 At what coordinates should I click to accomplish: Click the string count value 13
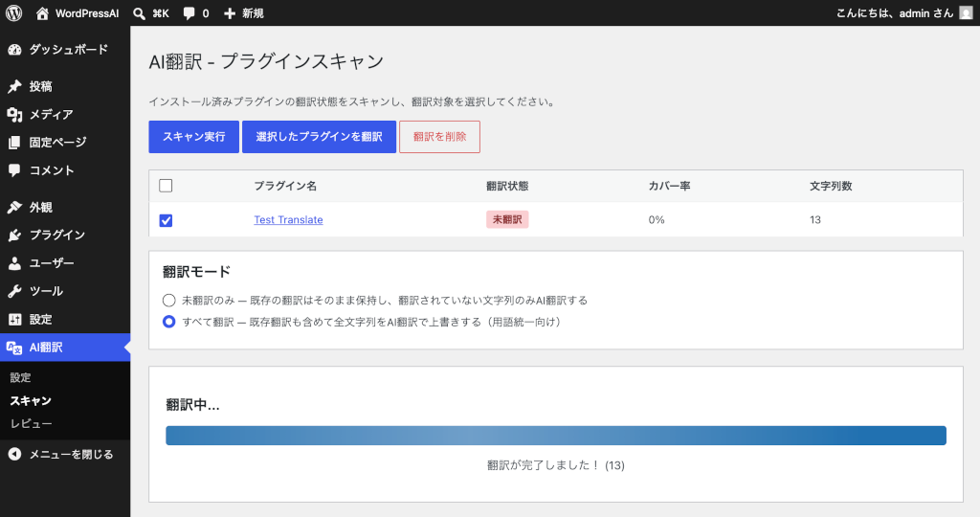[x=815, y=219]
